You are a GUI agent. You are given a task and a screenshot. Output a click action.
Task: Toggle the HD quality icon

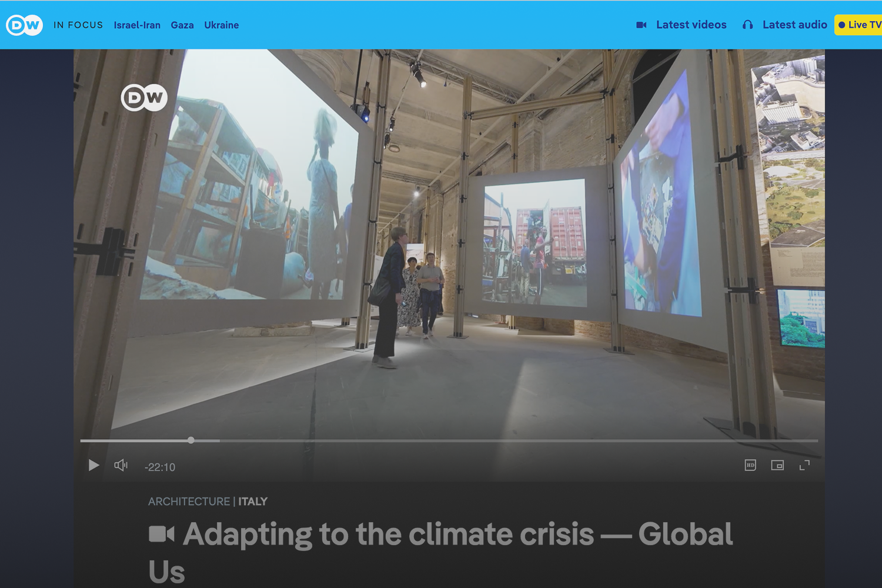click(x=750, y=465)
